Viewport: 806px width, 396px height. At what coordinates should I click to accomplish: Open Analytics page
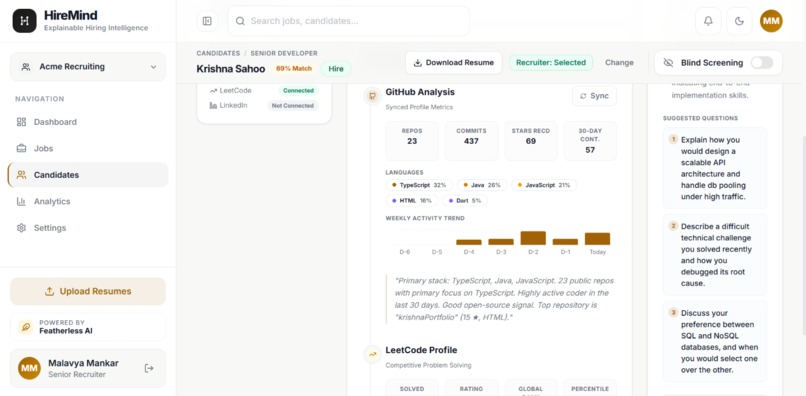pos(88,202)
